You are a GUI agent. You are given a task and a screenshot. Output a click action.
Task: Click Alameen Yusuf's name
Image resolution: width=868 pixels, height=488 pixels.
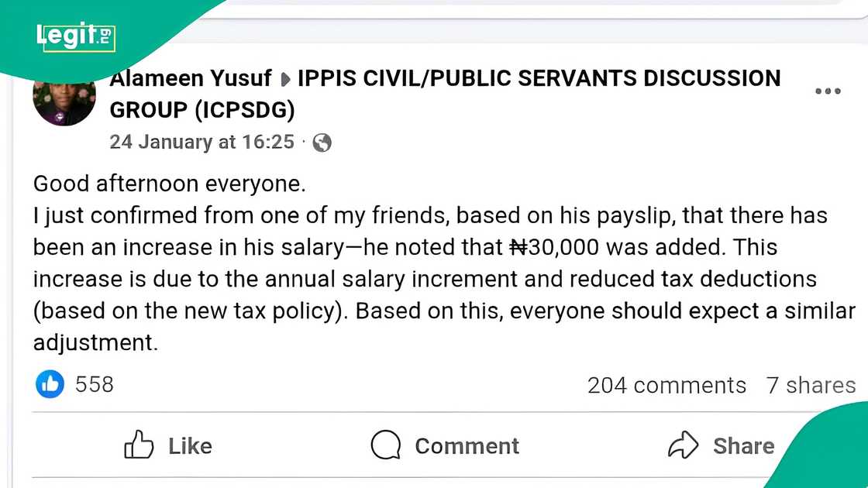coord(191,77)
